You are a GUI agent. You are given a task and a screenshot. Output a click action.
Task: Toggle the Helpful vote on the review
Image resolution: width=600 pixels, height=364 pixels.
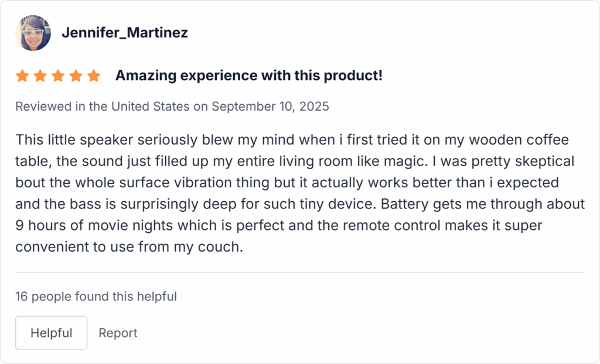[x=51, y=332]
